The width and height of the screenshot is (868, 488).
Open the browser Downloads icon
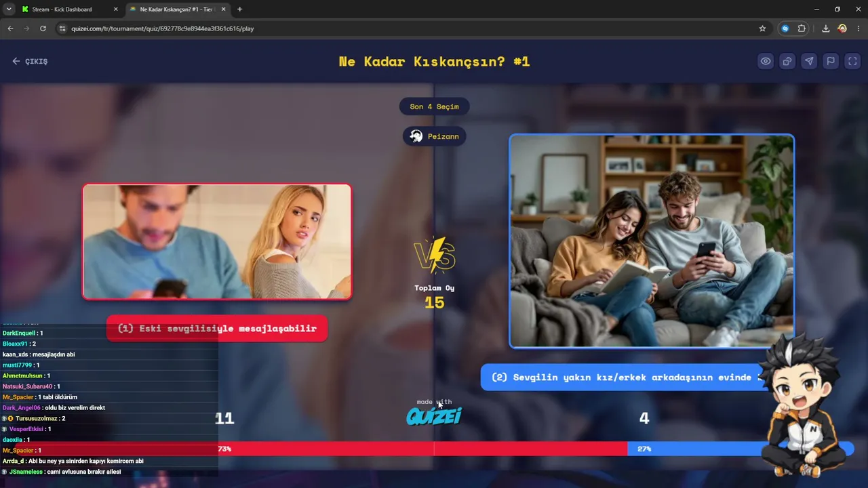[825, 28]
